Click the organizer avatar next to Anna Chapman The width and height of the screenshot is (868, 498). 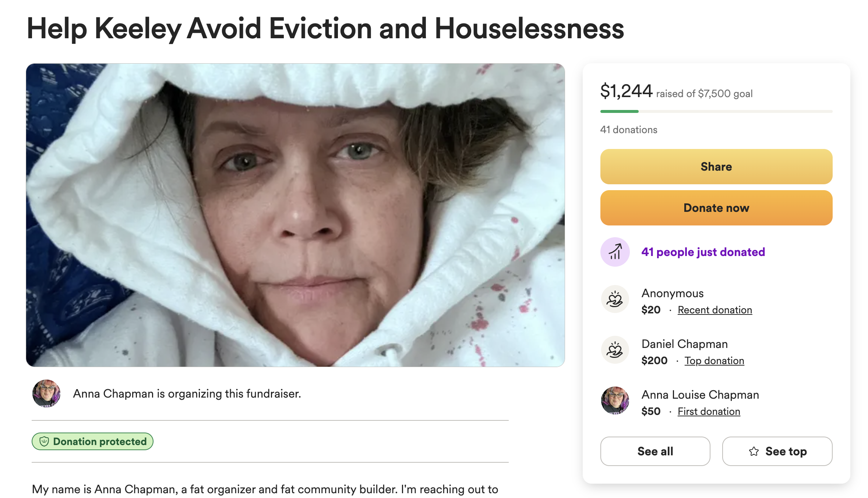point(46,394)
